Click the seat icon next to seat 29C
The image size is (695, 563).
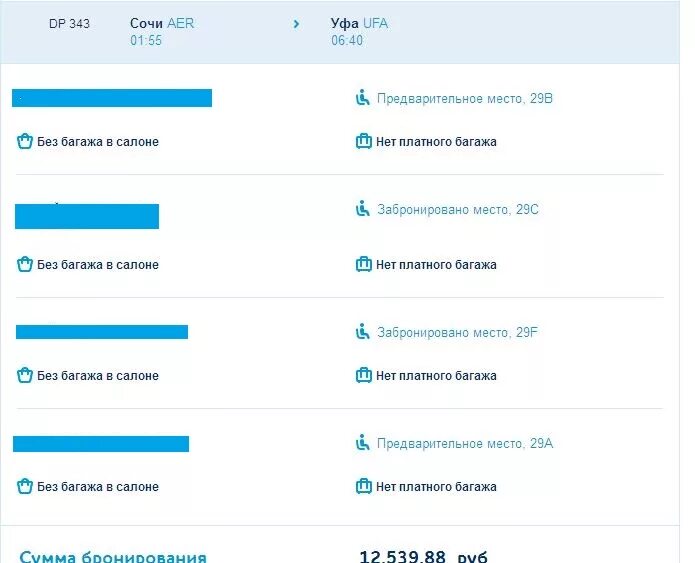(x=363, y=209)
